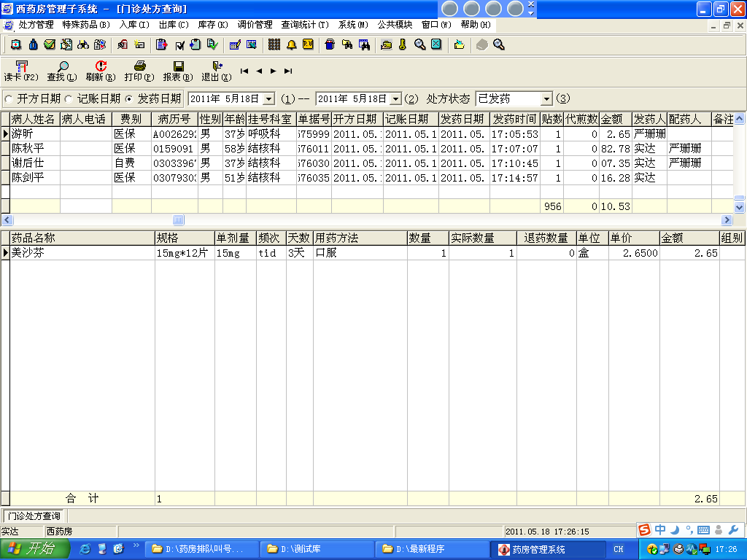Click the prescription table horizontal scrollbar thumb

178,219
